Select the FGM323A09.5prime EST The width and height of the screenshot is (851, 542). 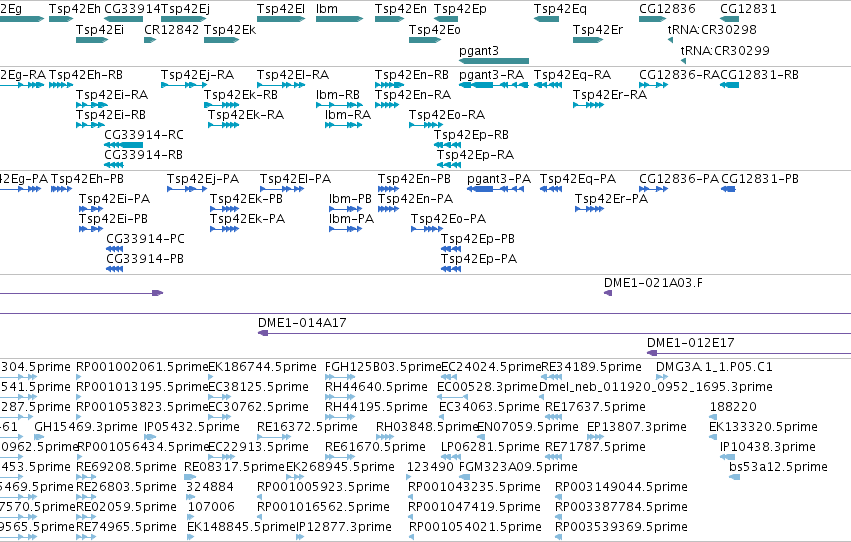click(465, 477)
